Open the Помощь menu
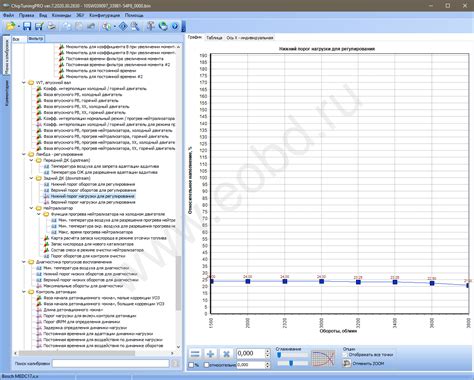The image size is (474, 380). click(x=134, y=15)
